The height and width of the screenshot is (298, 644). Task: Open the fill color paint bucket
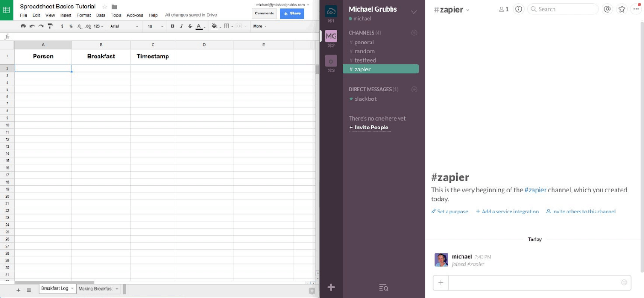point(215,26)
